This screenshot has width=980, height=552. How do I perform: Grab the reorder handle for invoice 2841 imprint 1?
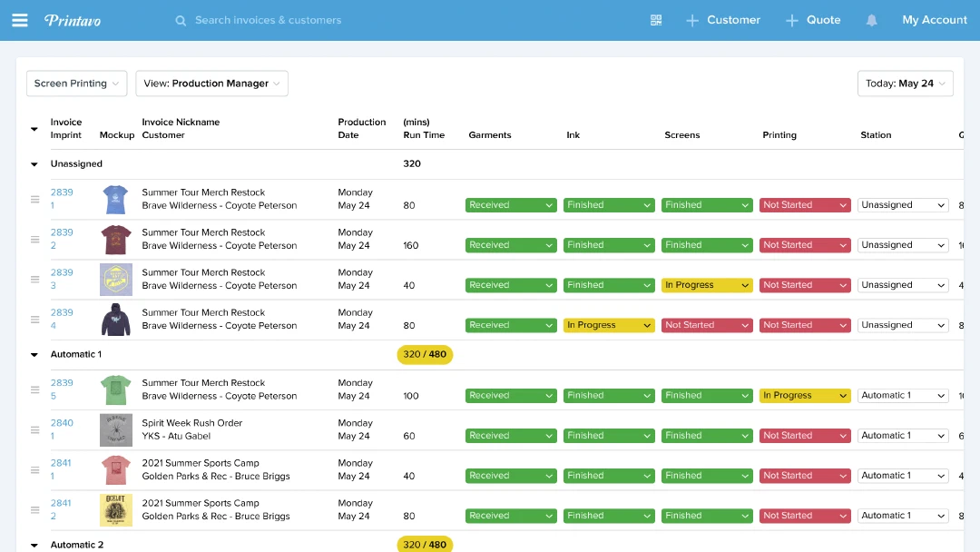(x=35, y=469)
